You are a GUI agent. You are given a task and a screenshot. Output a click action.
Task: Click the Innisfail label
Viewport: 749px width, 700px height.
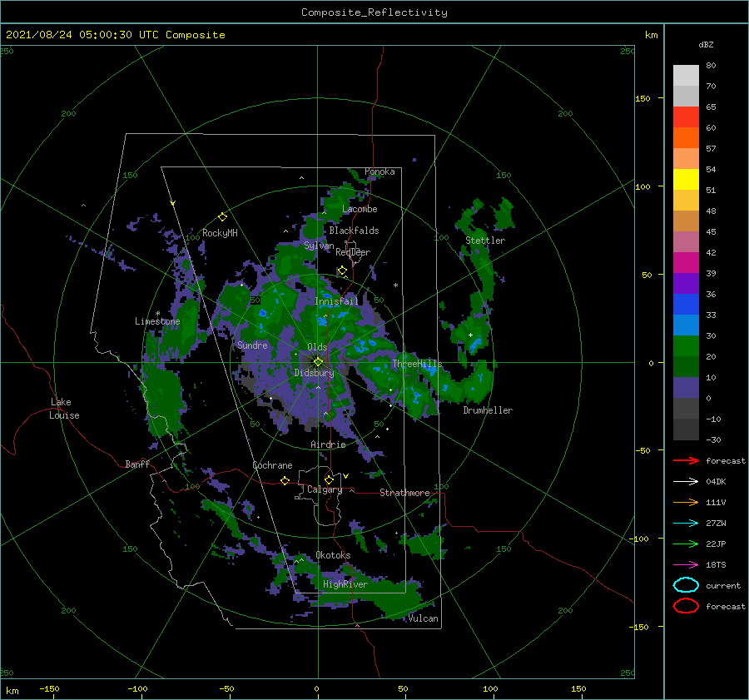(x=336, y=301)
